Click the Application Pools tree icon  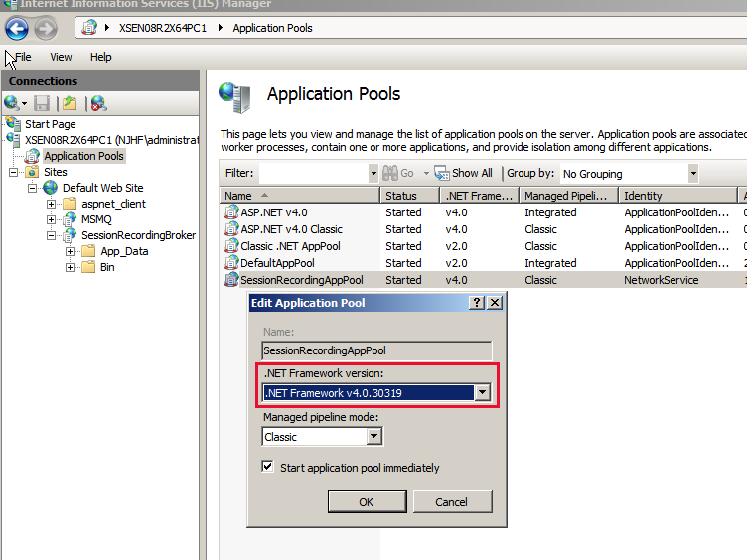pos(33,156)
